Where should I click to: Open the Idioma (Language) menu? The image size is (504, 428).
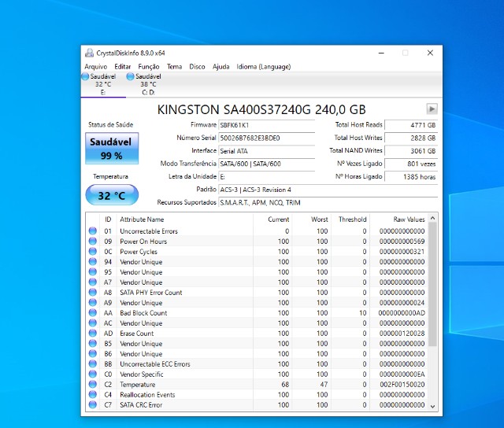point(264,66)
